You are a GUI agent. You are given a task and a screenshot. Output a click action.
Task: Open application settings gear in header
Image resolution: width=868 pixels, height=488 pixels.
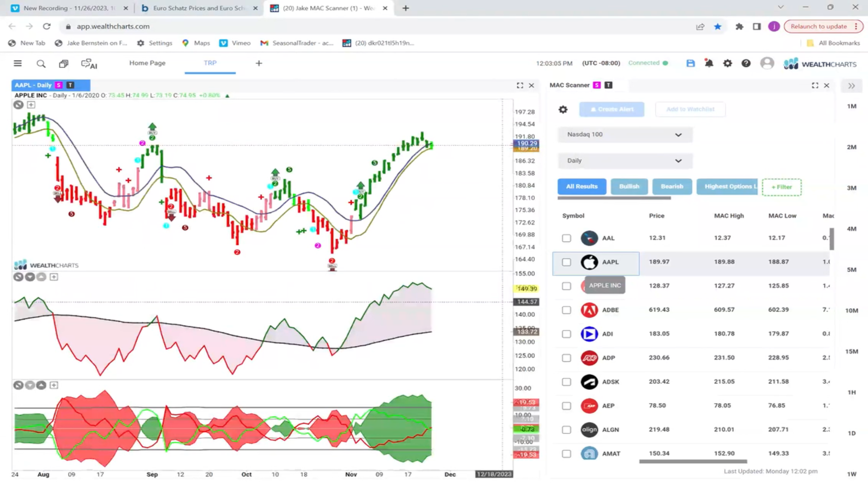click(x=727, y=63)
